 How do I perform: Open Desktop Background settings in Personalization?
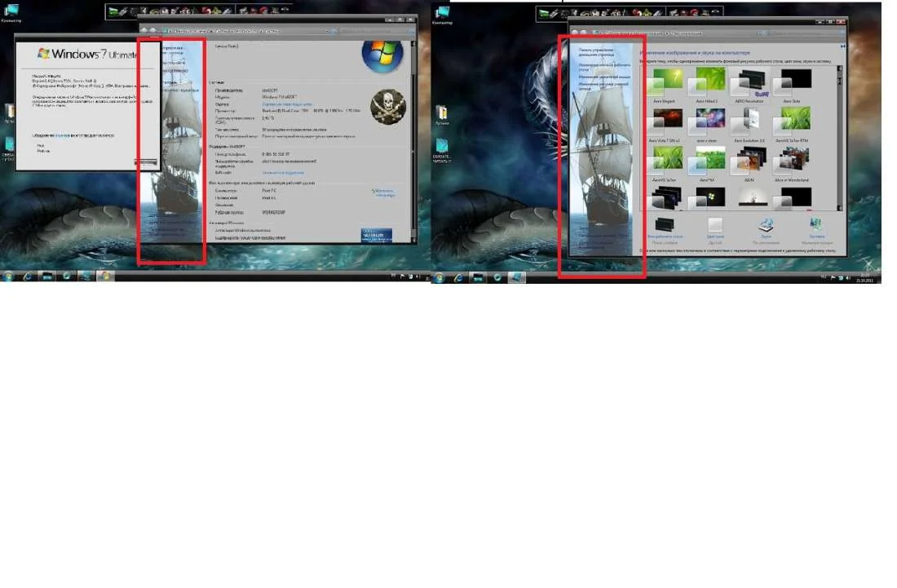point(665,229)
